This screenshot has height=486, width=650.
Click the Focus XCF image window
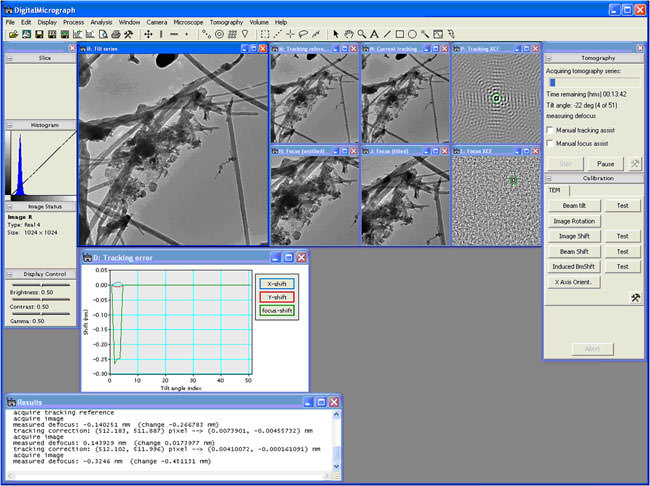pyautogui.click(x=497, y=196)
